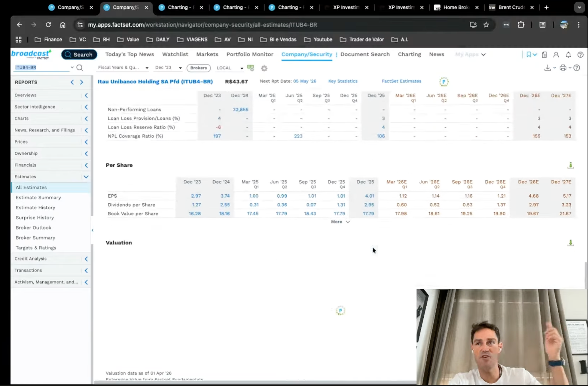Open the Youtube bookmarks folder
The height and width of the screenshot is (386, 588).
click(318, 39)
